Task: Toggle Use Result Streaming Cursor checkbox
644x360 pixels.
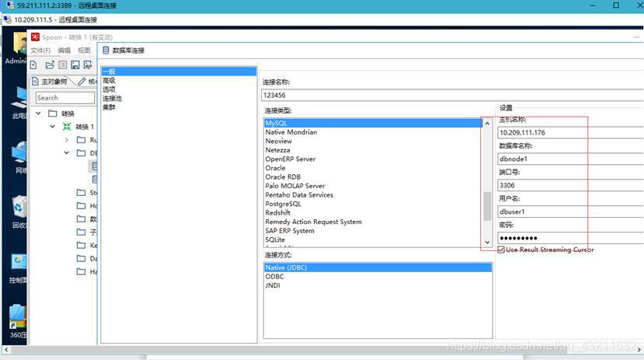Action: point(501,250)
